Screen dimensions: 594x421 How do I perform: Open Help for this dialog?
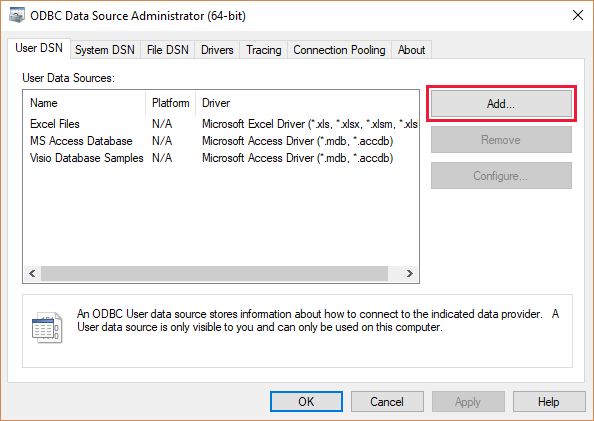pyautogui.click(x=549, y=401)
